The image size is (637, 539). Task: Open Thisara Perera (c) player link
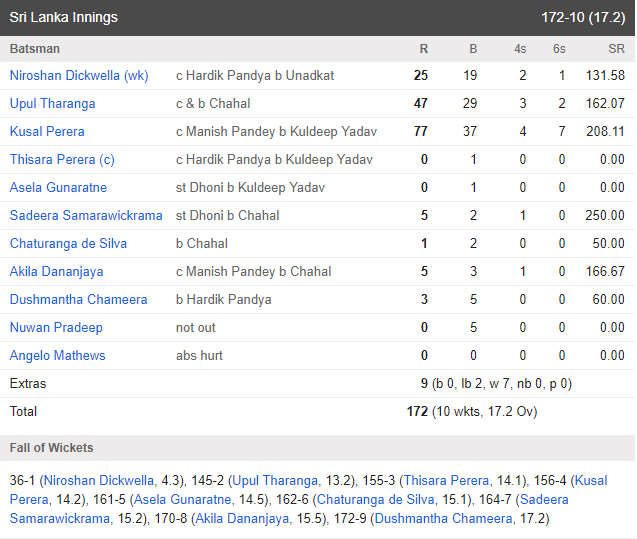(62, 160)
